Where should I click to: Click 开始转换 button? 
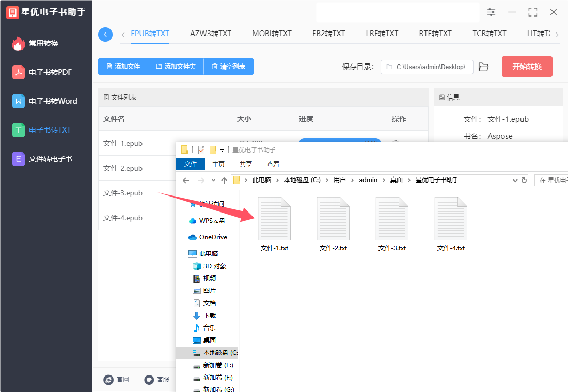click(x=527, y=67)
